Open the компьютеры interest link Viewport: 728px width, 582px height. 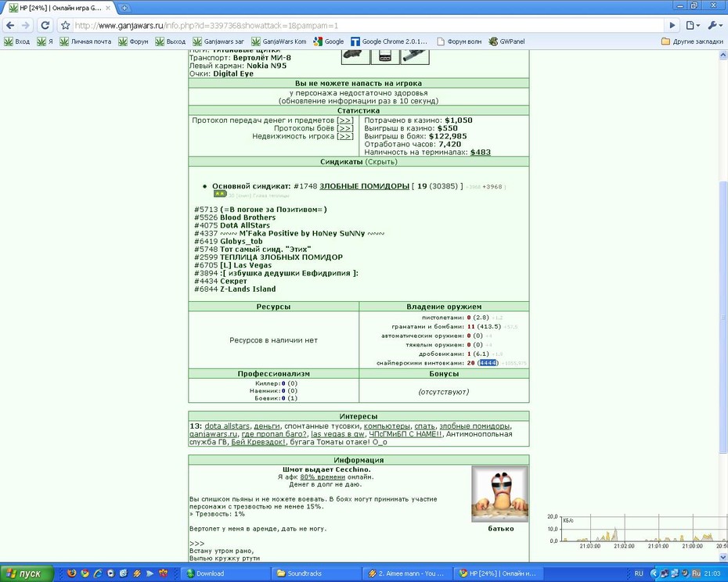click(387, 426)
